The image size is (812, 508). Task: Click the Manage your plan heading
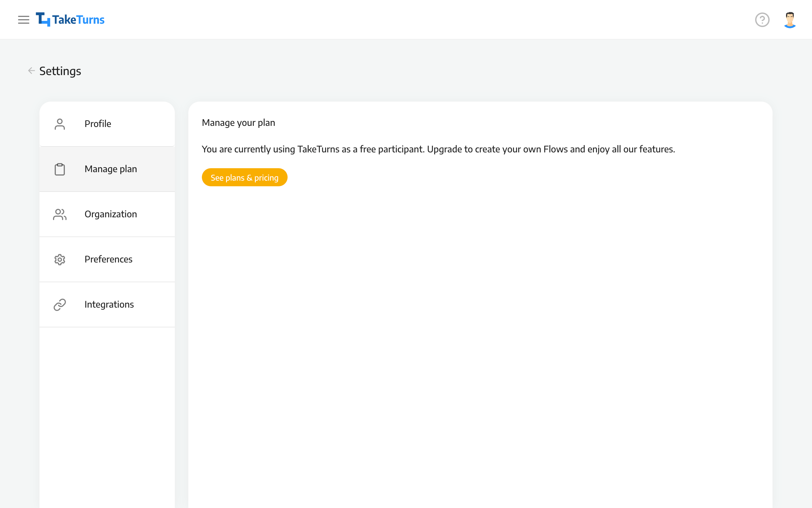coord(238,123)
